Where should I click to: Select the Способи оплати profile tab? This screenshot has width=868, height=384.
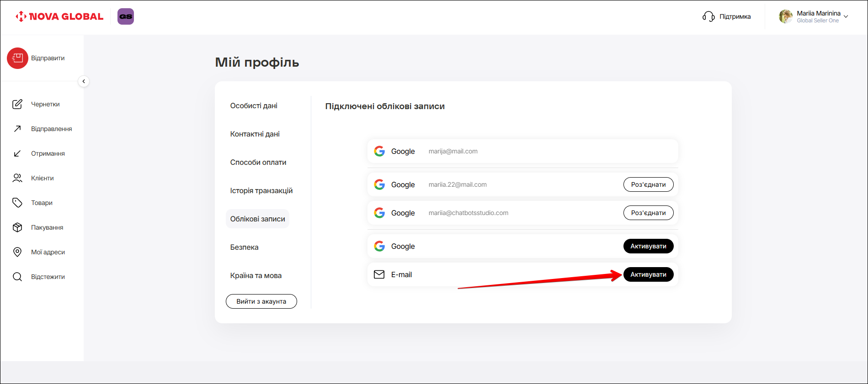(x=258, y=162)
